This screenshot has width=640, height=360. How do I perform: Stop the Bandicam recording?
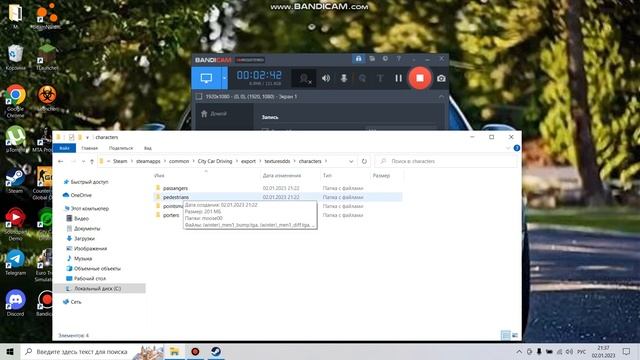tap(420, 78)
